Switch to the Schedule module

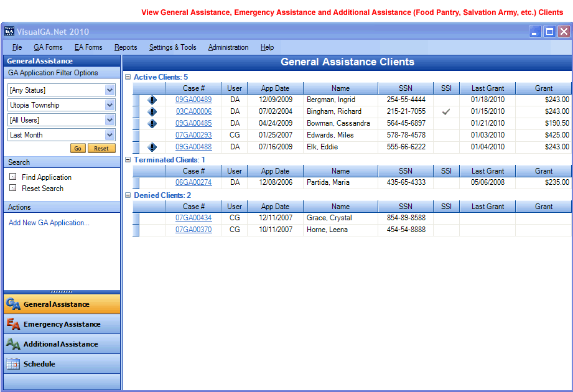(60, 363)
